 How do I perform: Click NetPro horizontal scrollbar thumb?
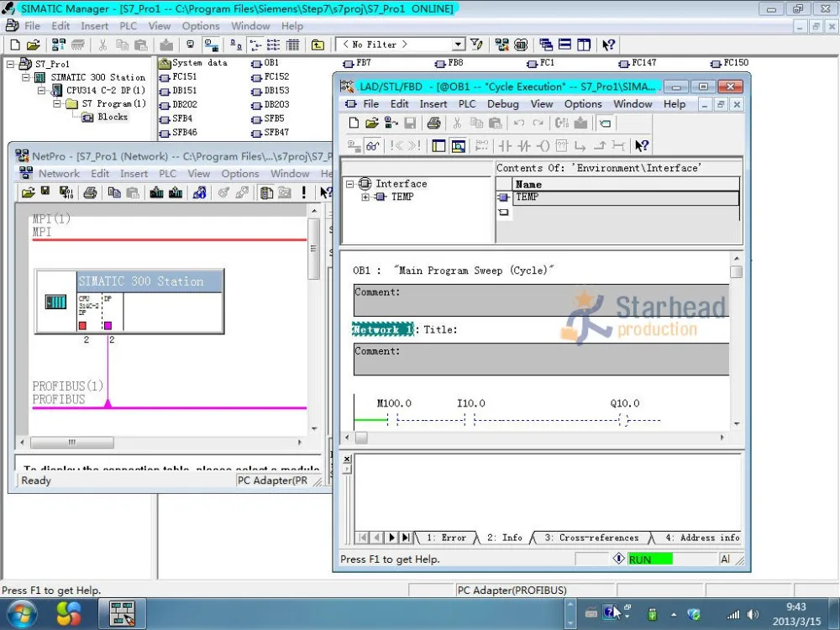pos(71,443)
